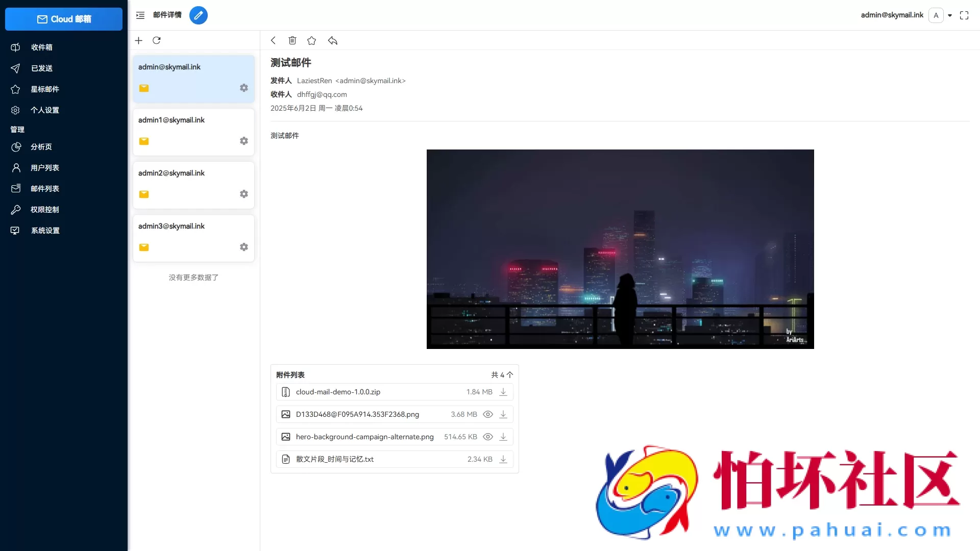Open the compose email pencil icon
The height and width of the screenshot is (551, 980).
(x=199, y=15)
